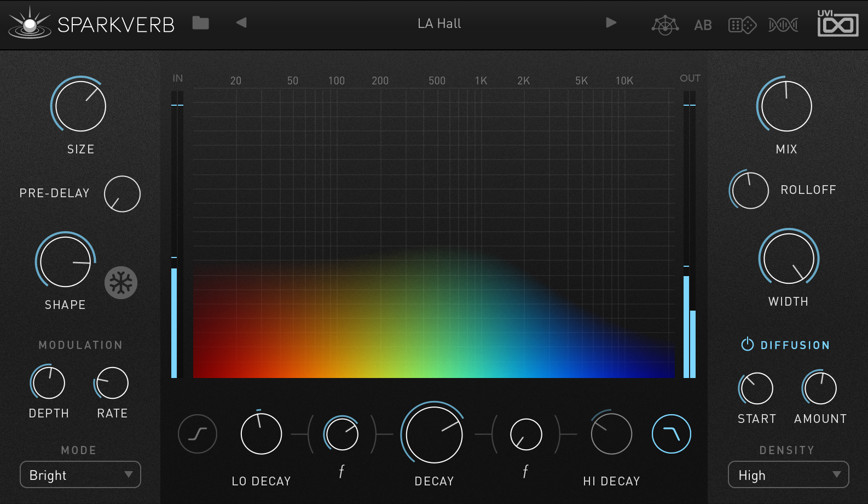
Task: Click the Mix knob
Action: pos(786,106)
